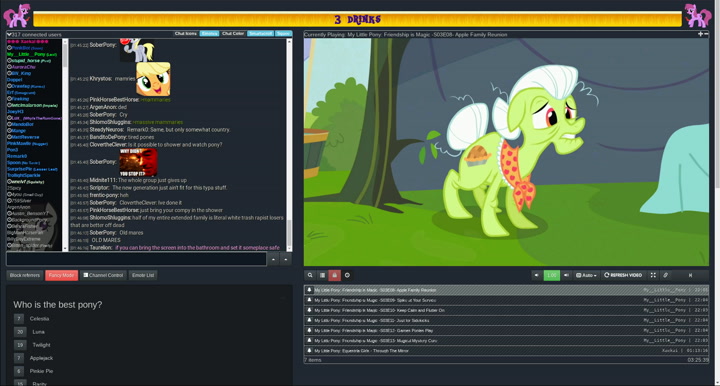Click user My__Little__Pony in the user list
Viewport: 720px width, 386px height.
31,54
